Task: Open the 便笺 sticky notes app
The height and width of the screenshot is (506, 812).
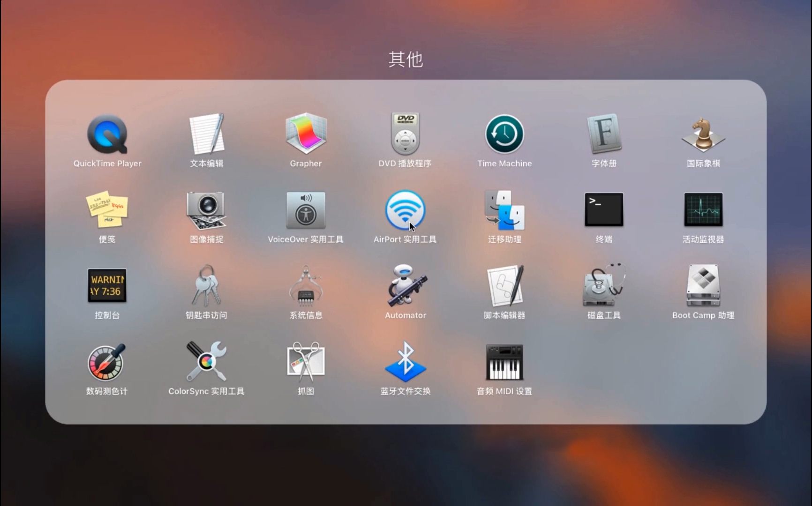Action: pyautogui.click(x=107, y=210)
